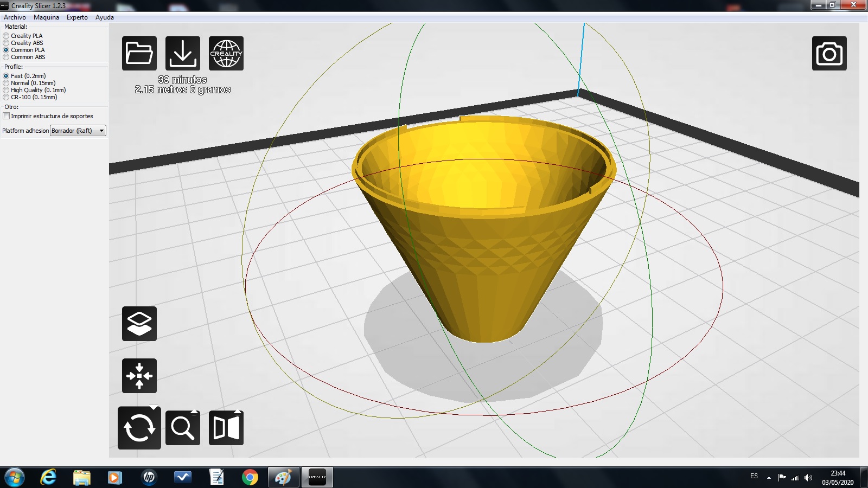Click the center-on-platform arrows icon
Viewport: 868px width, 488px height.
pos(139,376)
